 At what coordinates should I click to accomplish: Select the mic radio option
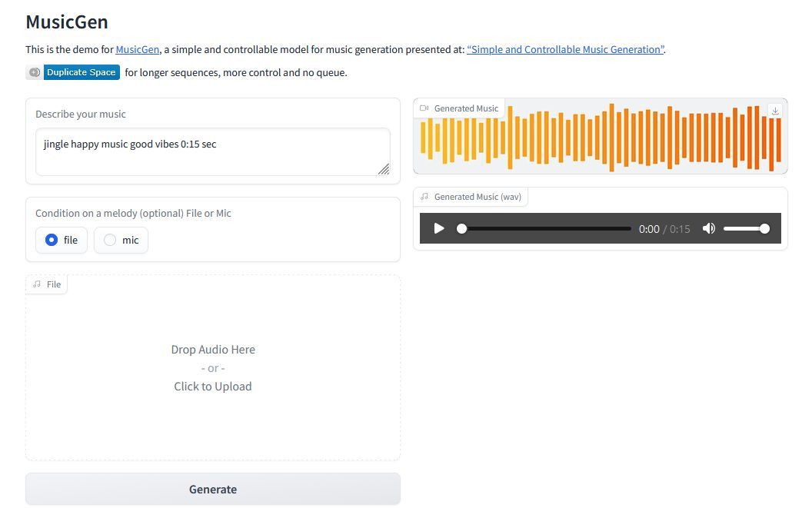click(x=121, y=240)
